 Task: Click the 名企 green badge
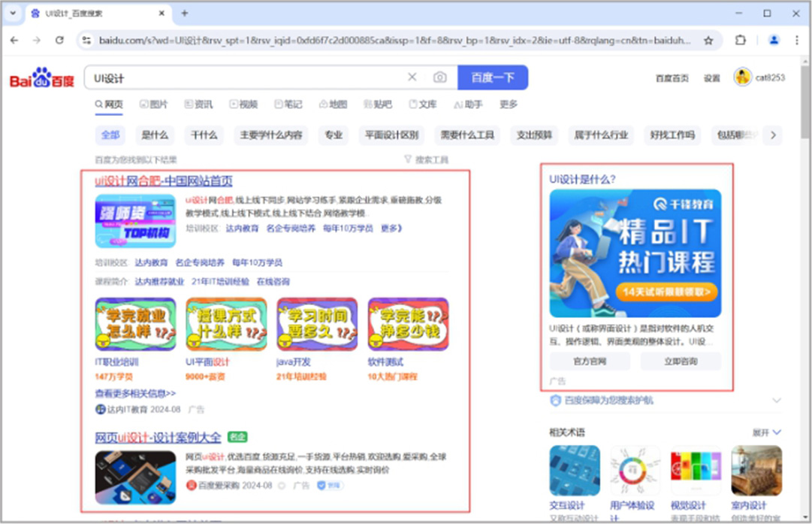[x=237, y=437]
